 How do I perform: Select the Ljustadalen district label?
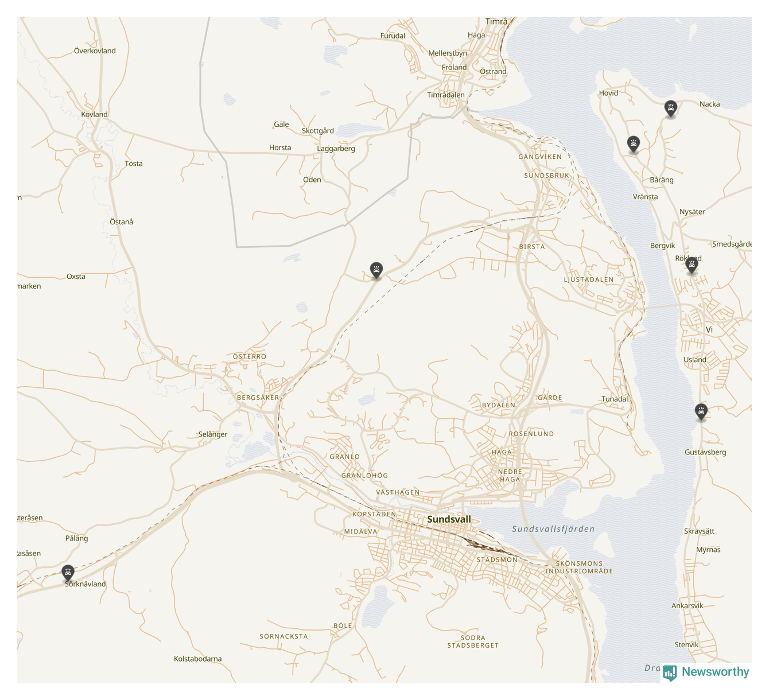(x=588, y=279)
